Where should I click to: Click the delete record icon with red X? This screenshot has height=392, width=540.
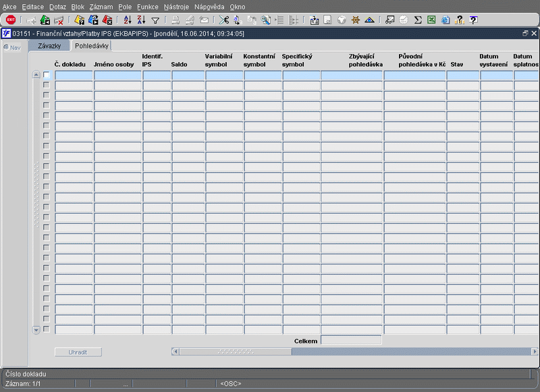click(59, 20)
